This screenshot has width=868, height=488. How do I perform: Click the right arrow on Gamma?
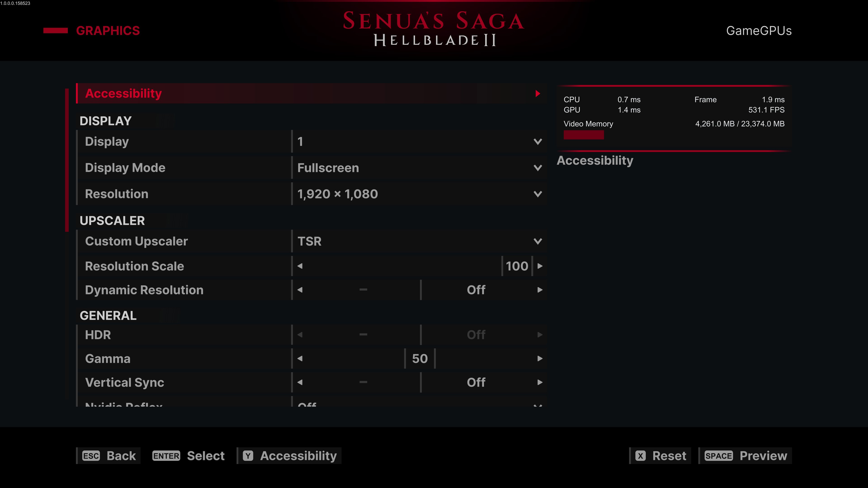pos(540,359)
